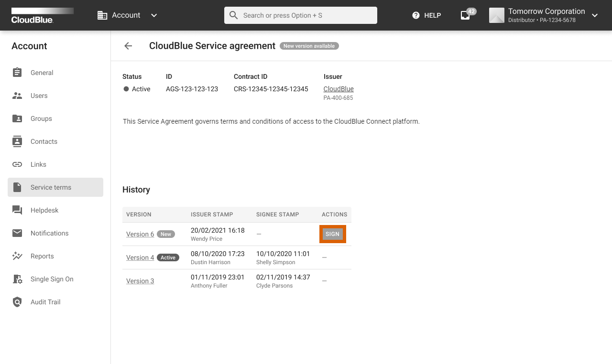Open the Audit Trail shield icon
This screenshot has height=364, width=612.
17,302
